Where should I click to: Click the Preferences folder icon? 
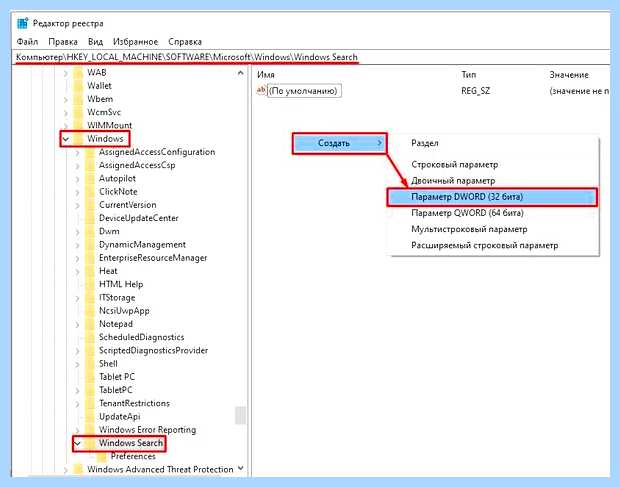click(102, 456)
